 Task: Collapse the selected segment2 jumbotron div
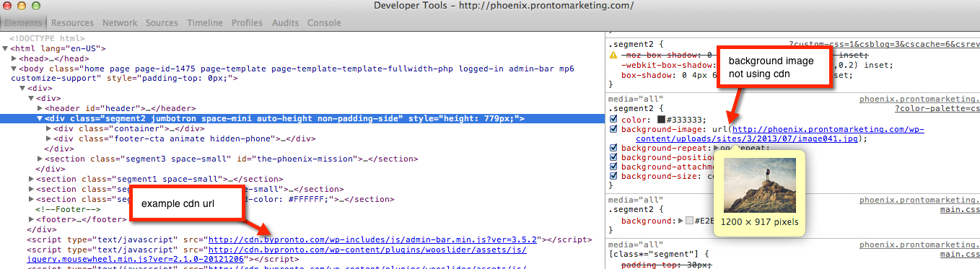pos(40,119)
